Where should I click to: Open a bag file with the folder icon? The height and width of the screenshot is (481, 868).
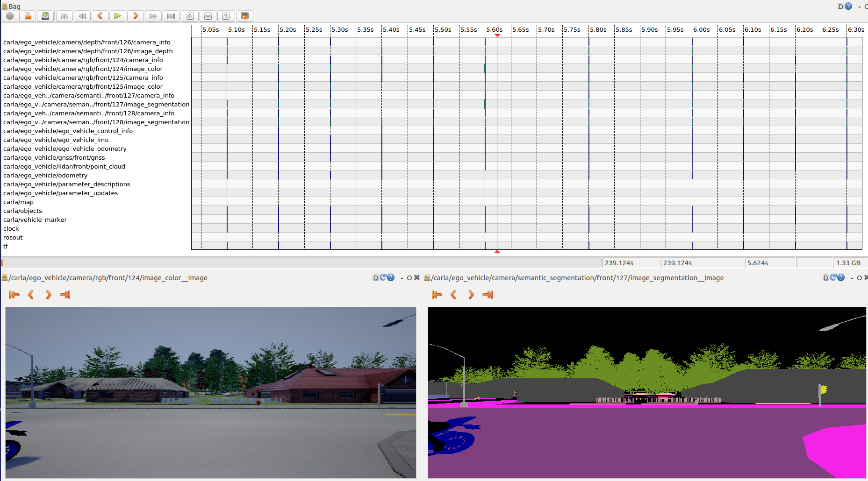[28, 16]
